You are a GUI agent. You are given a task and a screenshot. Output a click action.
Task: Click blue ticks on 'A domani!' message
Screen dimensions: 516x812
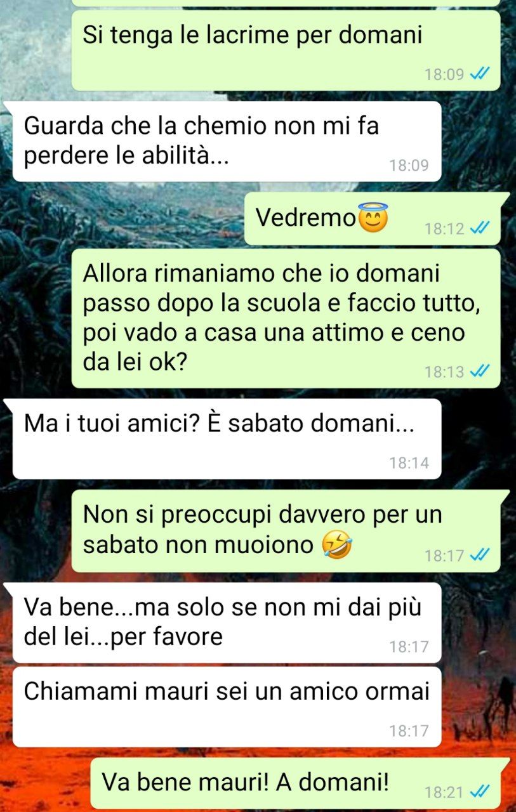[479, 792]
